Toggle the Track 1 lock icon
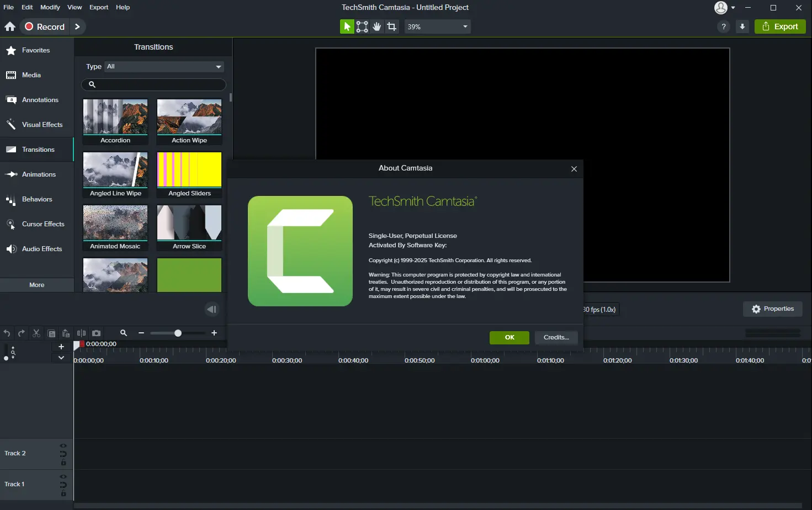812x510 pixels. click(63, 494)
